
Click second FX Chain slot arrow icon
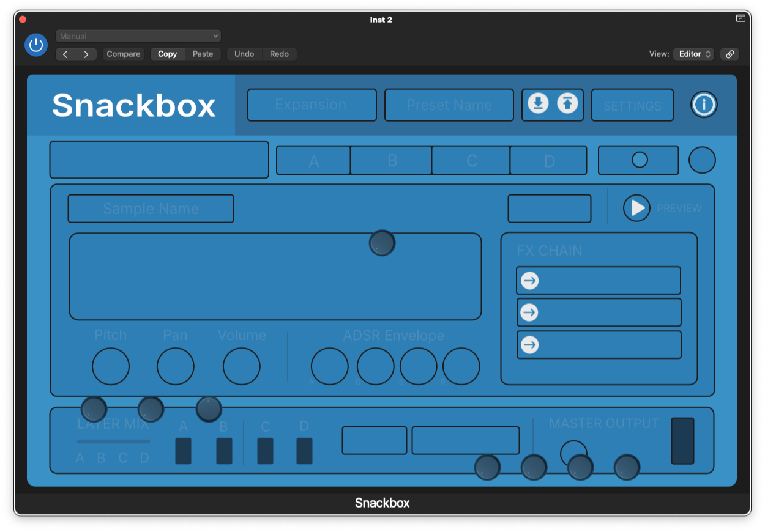[x=529, y=312]
